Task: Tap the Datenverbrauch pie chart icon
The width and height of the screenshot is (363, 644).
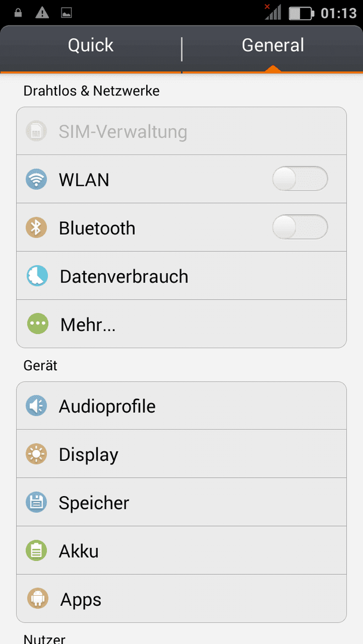Action: (x=37, y=276)
